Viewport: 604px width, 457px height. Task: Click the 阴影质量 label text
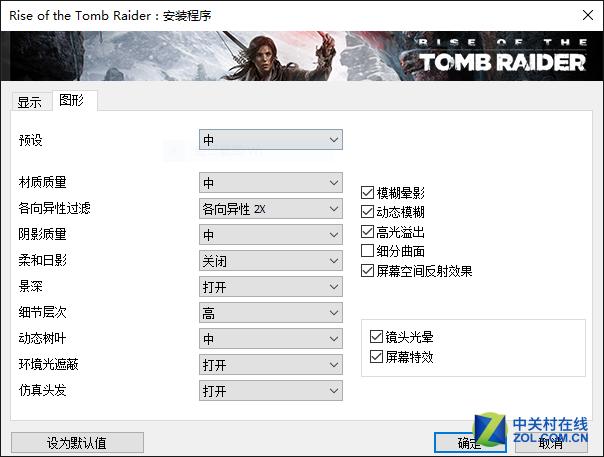42,234
